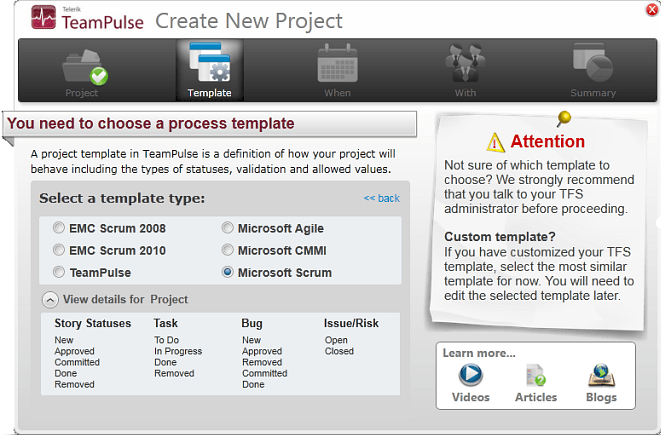Select the TeamPulse template radio button
661x435 pixels.
59,272
